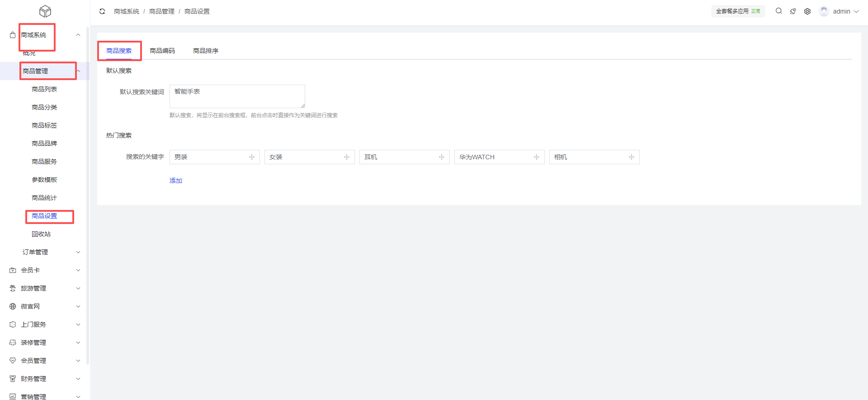Expand the 微官网 menu
Screen dimensions: 868x400
78,306
